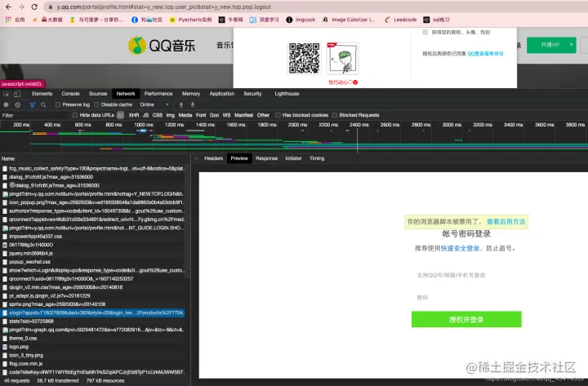Toggle the DevTools device toolbar icon
Screen dimensions: 588x386
17,94
